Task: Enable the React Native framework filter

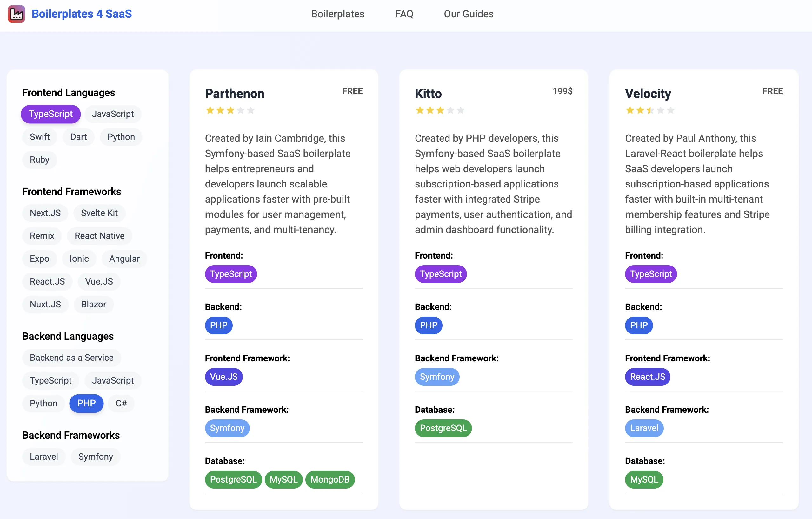Action: [99, 236]
